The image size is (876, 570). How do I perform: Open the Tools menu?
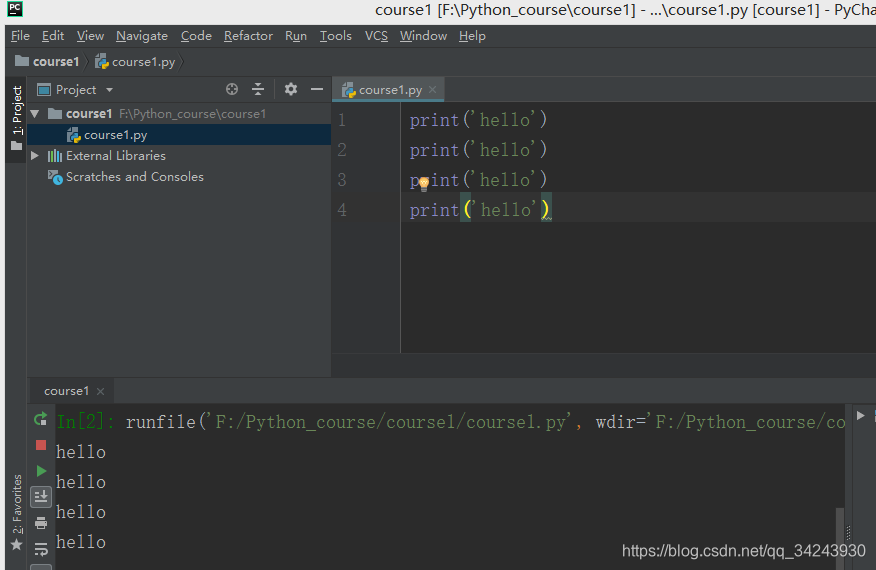point(335,36)
